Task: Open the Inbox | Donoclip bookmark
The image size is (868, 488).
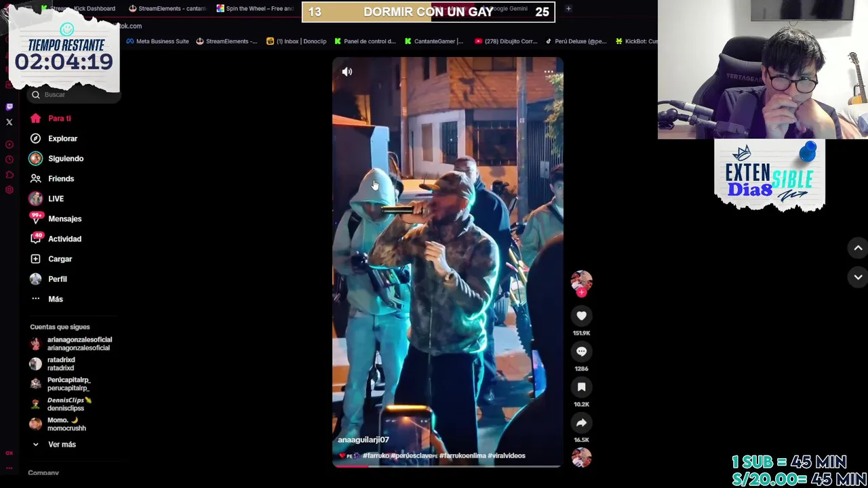Action: click(x=296, y=41)
